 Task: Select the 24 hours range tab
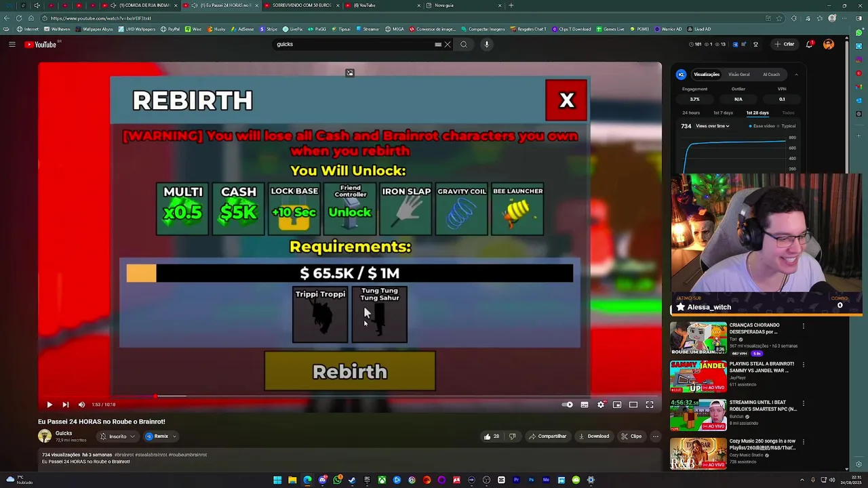[691, 113]
